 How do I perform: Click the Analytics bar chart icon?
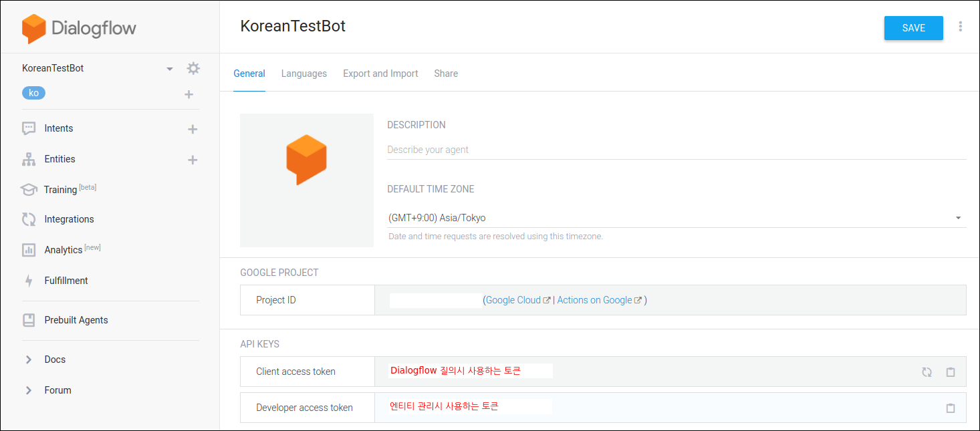click(29, 250)
